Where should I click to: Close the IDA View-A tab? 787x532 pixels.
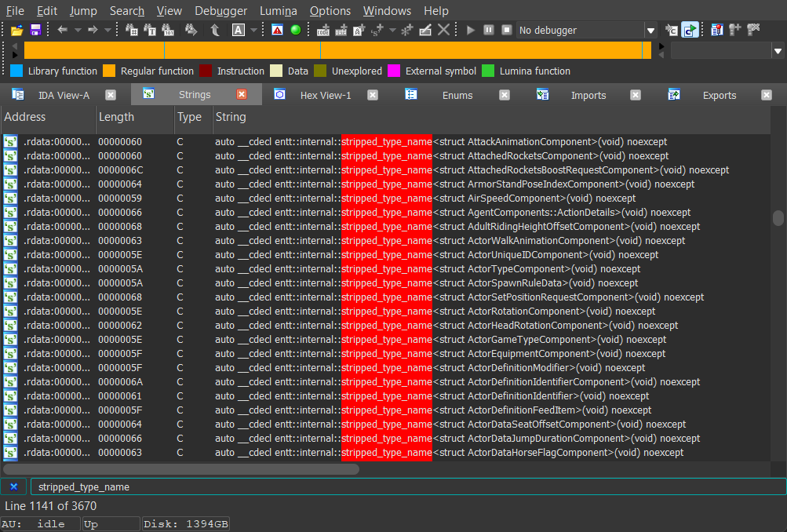[x=111, y=95]
